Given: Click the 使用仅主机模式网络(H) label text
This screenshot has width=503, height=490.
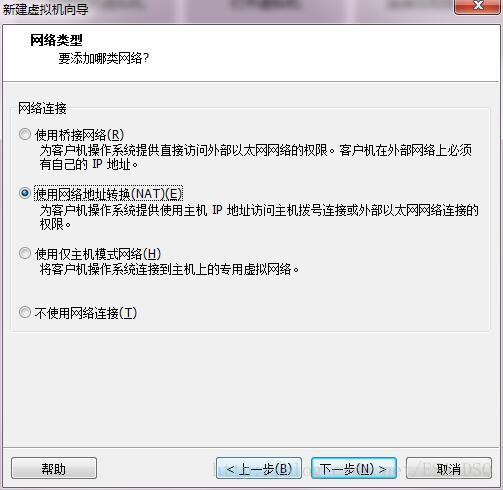Looking at the screenshot, I should (x=98, y=254).
